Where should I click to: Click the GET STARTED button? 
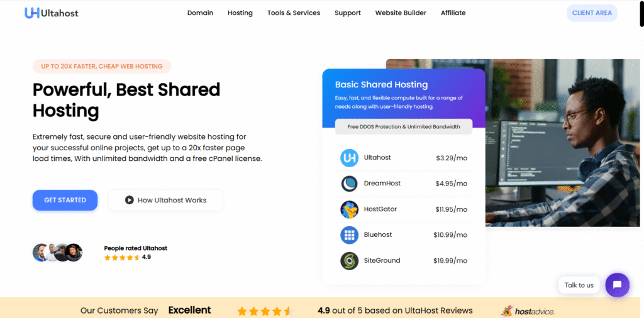(x=65, y=200)
